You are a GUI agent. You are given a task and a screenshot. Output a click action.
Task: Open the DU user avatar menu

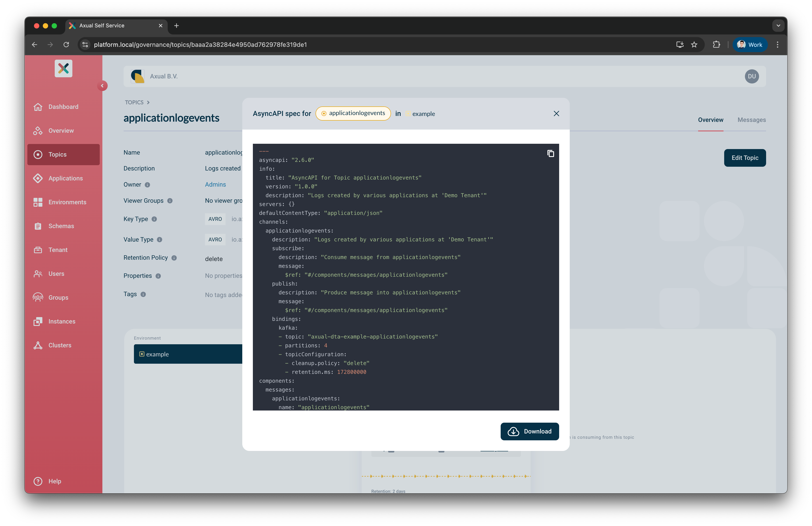[752, 76]
